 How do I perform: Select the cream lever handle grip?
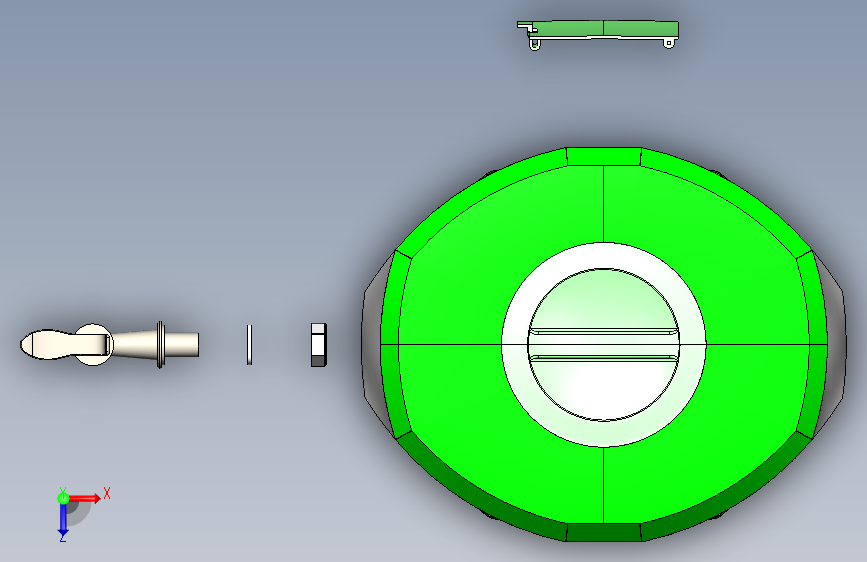coord(47,344)
